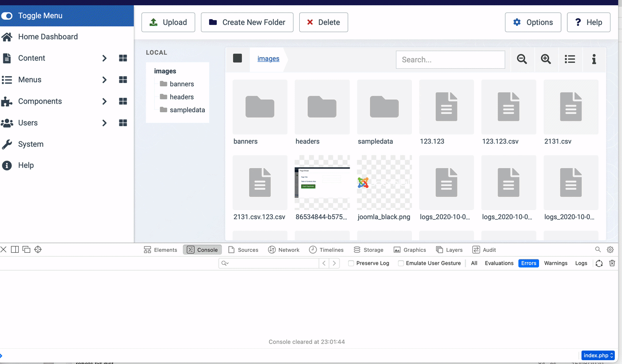Click the Upload button

pyautogui.click(x=168, y=22)
